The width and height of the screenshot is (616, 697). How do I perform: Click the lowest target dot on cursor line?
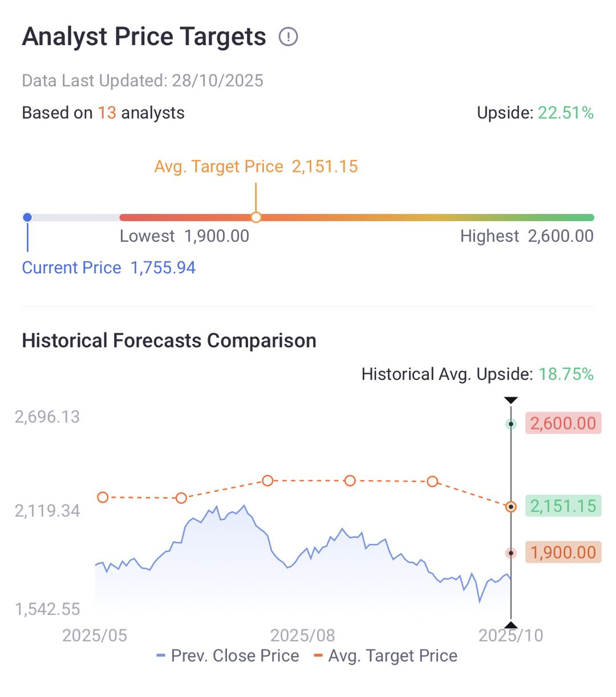point(511,553)
